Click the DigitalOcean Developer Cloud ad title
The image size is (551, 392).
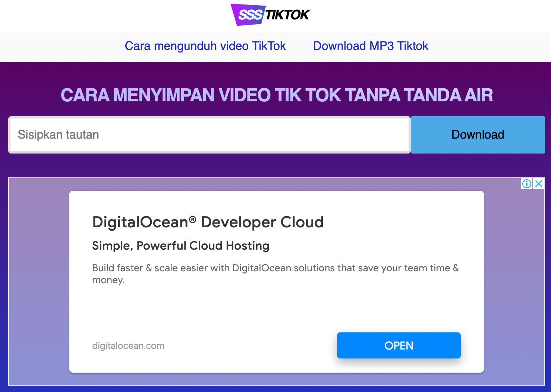pyautogui.click(x=208, y=222)
